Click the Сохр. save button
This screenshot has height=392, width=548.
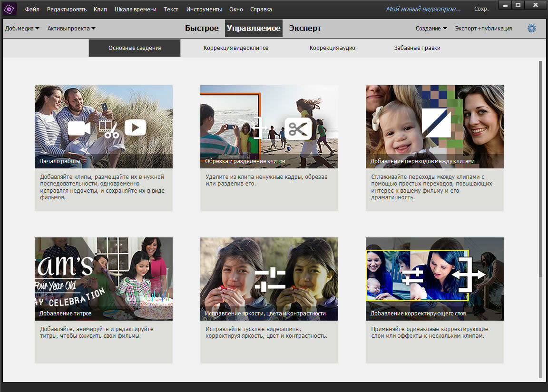[481, 10]
